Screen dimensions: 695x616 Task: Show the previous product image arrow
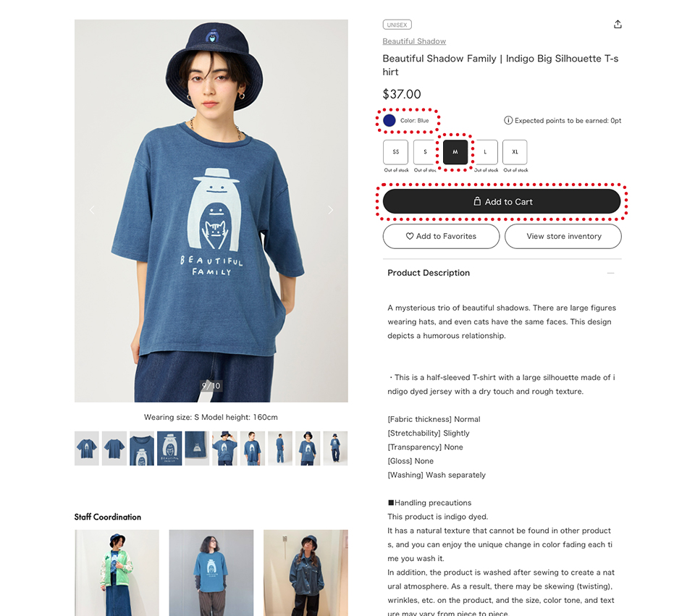(92, 210)
